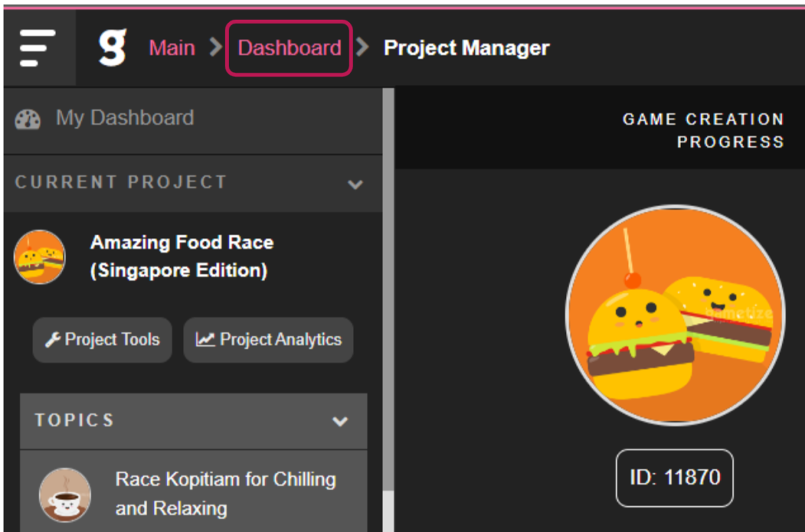Open Project Tools button
The image size is (805, 532).
[102, 339]
